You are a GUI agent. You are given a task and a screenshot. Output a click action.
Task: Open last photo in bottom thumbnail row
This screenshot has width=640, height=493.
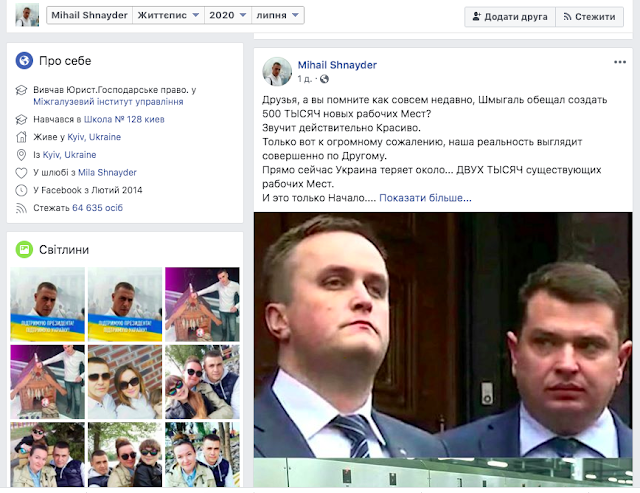202,455
